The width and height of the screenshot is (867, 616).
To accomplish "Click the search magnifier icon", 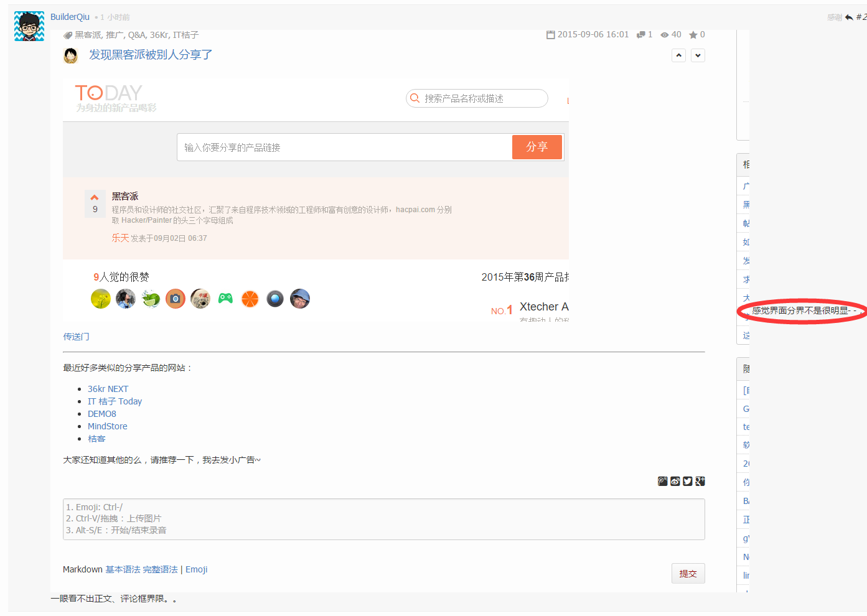I will click(415, 98).
